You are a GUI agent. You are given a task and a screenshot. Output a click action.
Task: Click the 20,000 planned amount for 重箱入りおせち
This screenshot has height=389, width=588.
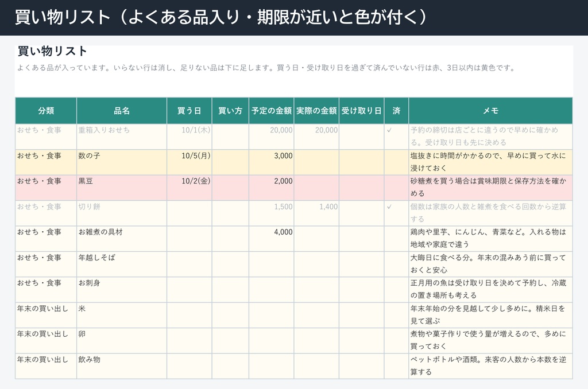[x=272, y=137]
